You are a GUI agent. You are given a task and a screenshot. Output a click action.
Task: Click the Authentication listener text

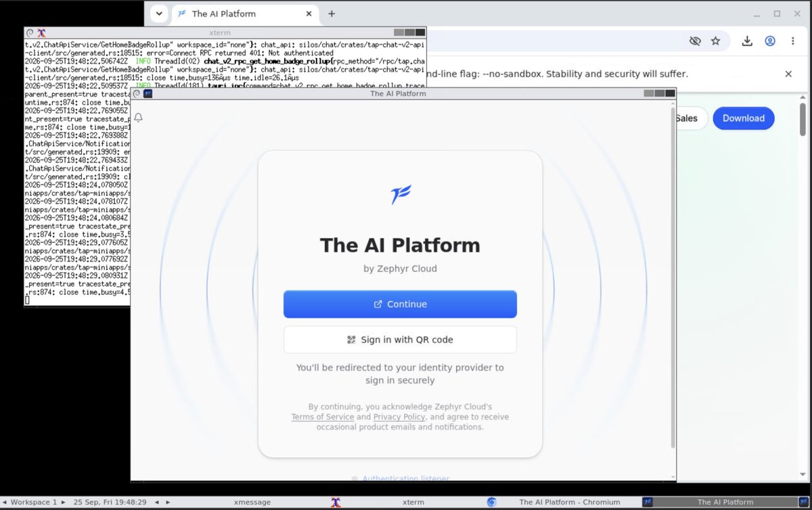405,479
